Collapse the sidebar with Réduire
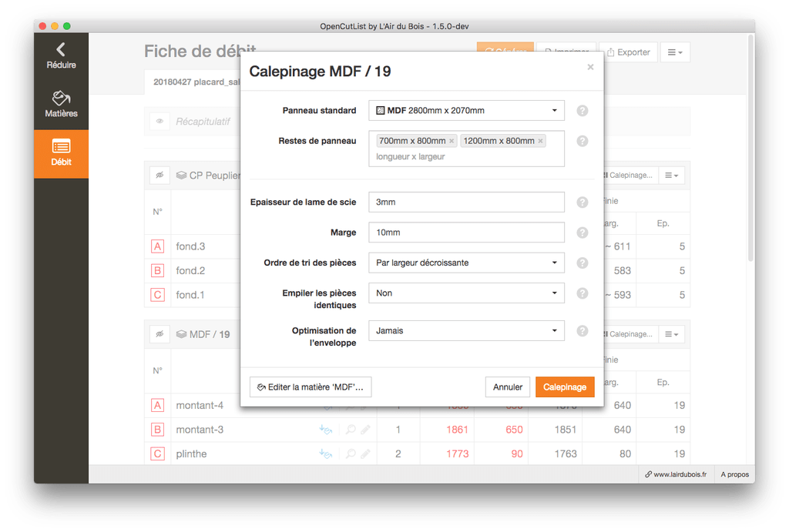The width and height of the screenshot is (789, 532). [61, 55]
